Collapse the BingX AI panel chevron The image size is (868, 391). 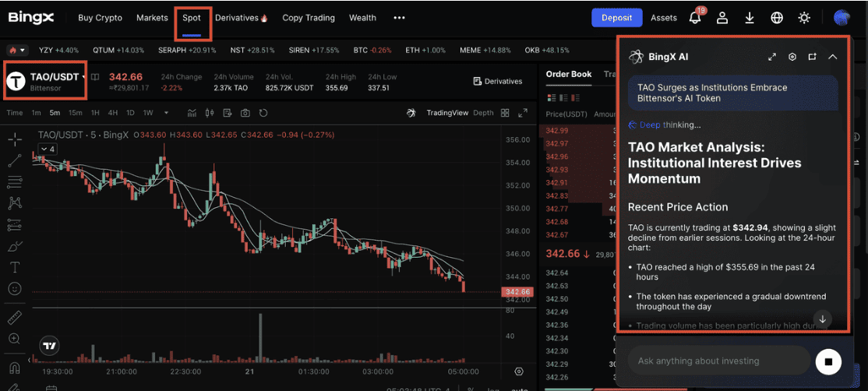point(832,57)
